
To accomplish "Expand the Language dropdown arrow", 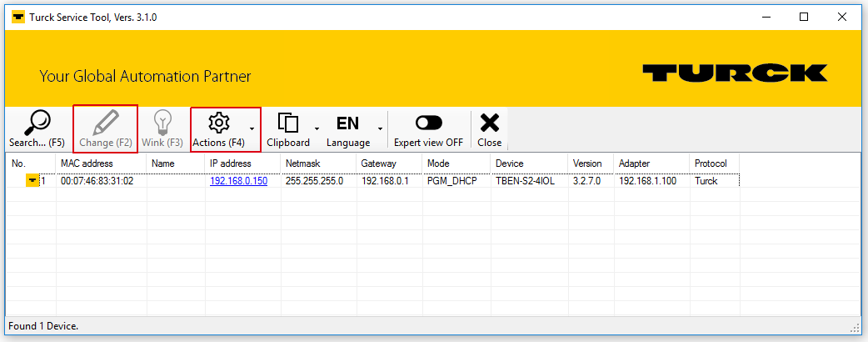I will pyautogui.click(x=381, y=128).
